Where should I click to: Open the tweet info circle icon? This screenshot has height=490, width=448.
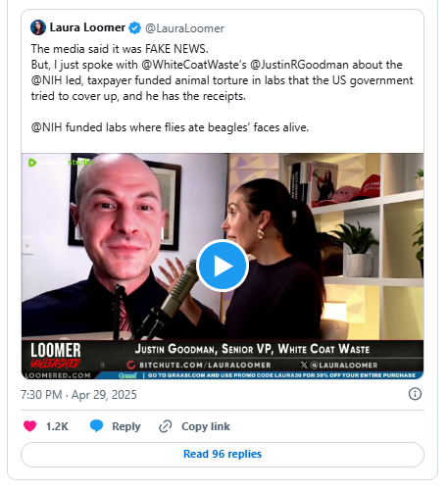415,394
